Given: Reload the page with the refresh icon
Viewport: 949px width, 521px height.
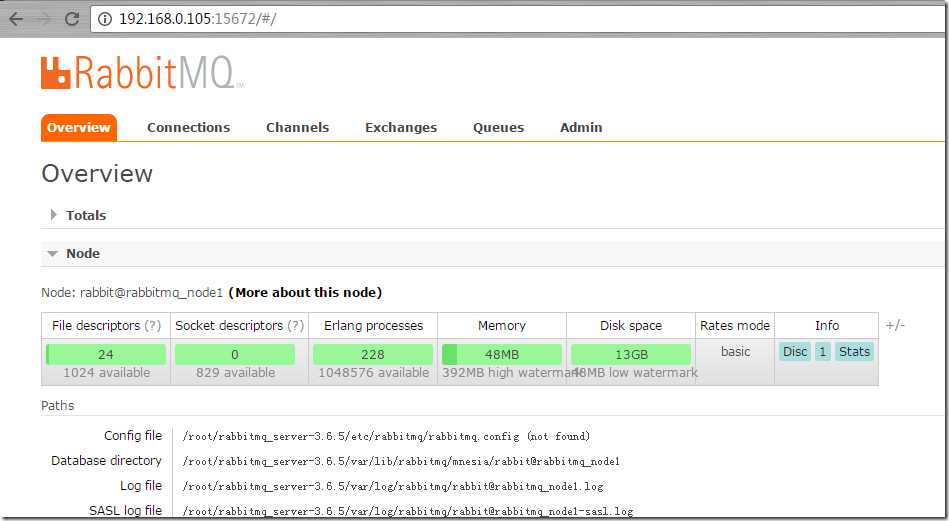Looking at the screenshot, I should 72,19.
